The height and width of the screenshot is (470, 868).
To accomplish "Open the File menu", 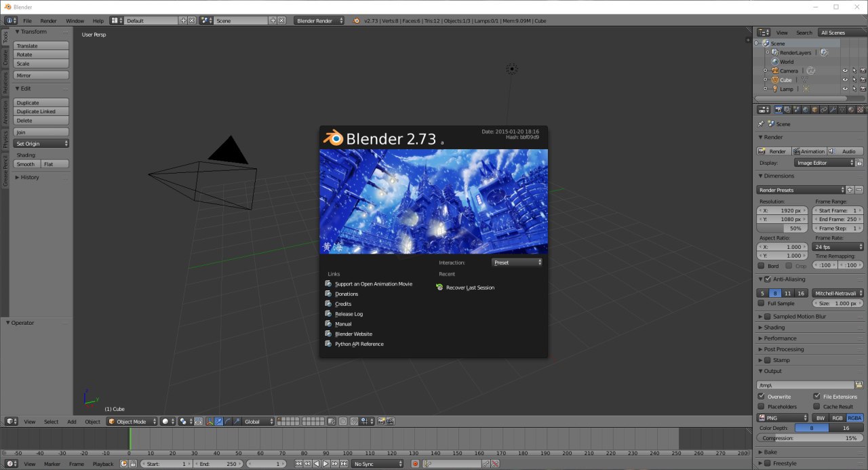I will tap(28, 21).
